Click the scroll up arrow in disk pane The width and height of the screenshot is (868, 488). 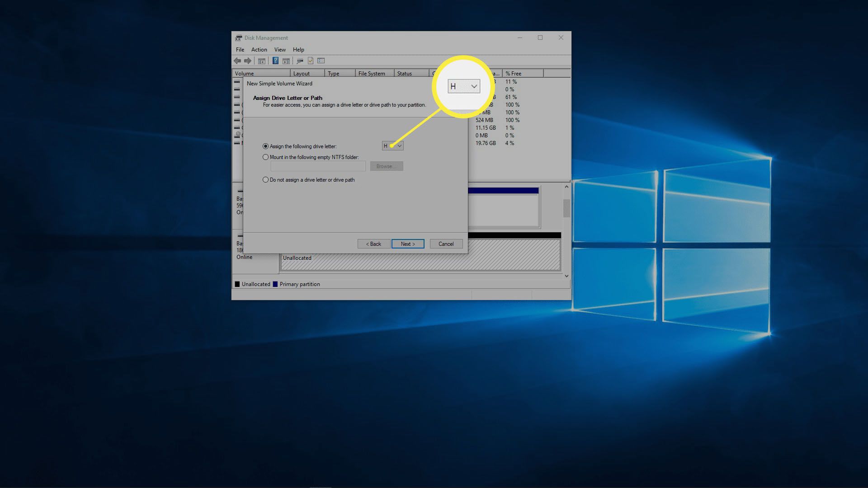click(566, 187)
